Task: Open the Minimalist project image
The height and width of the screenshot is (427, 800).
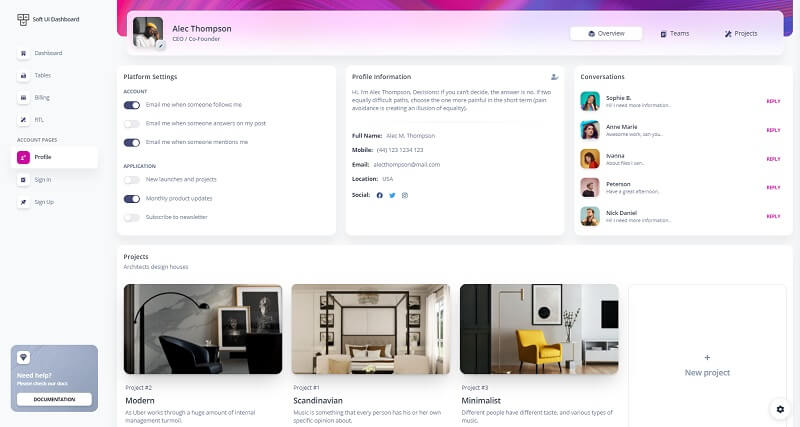Action: 539,329
